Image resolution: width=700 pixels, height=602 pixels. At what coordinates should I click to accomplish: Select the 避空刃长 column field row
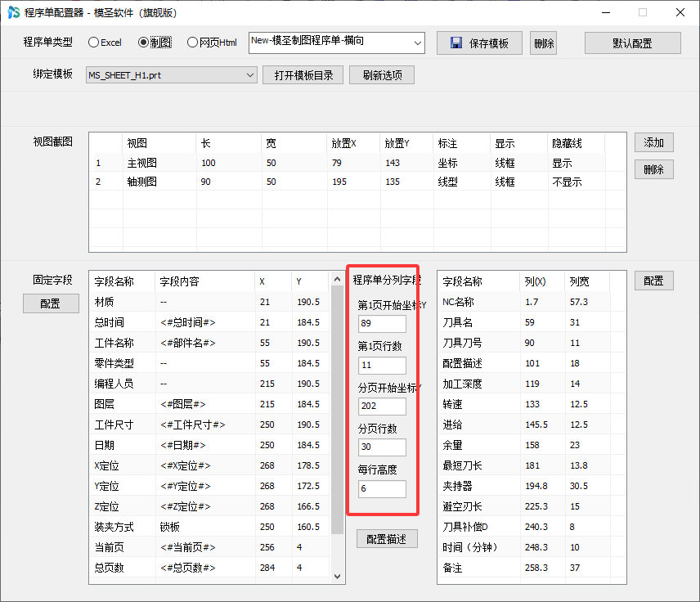[532, 506]
